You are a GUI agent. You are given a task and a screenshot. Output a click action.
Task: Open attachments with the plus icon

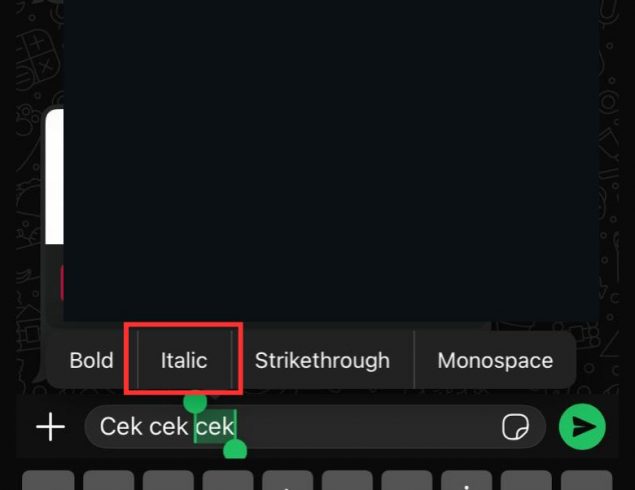[50, 427]
